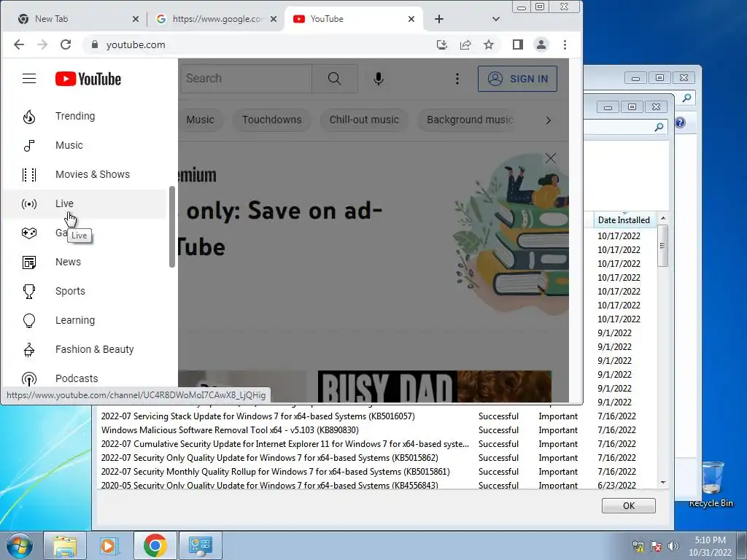747x560 pixels.
Task: Click the Trending flame icon
Action: (x=29, y=116)
